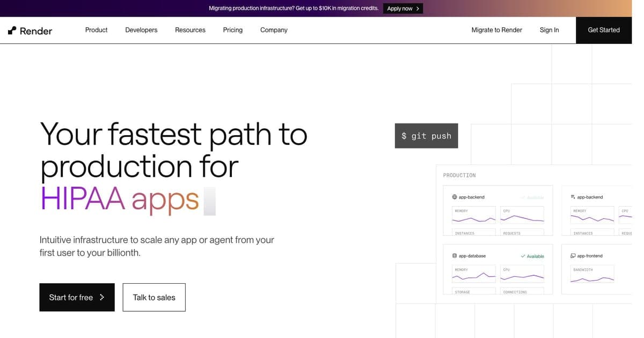Image resolution: width=644 pixels, height=338 pixels.
Task: Click the Get Started button
Action: [604, 30]
